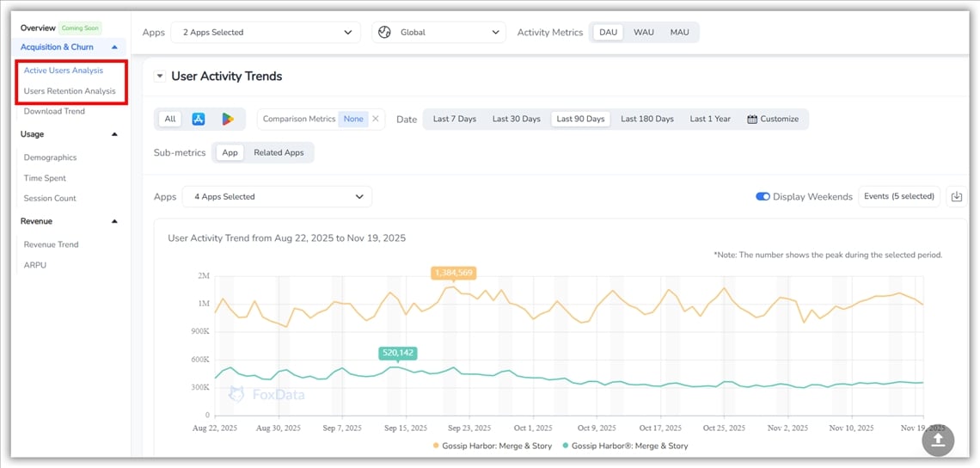Collapse the Acquisition & Churn section
The height and width of the screenshot is (468, 980).
pos(114,47)
